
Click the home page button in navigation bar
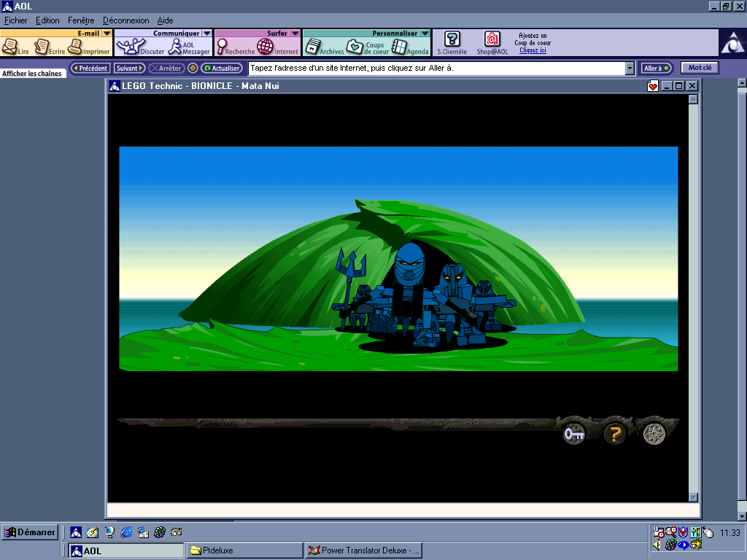193,68
